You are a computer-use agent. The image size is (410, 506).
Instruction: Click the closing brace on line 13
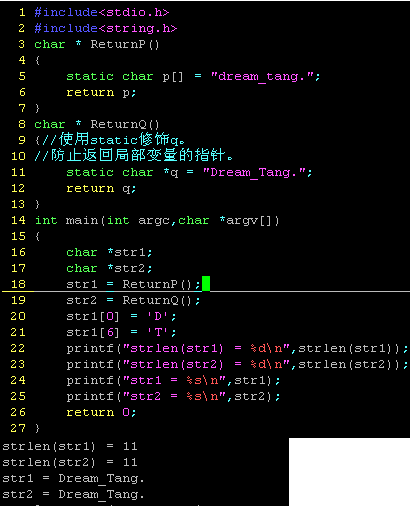[37, 204]
